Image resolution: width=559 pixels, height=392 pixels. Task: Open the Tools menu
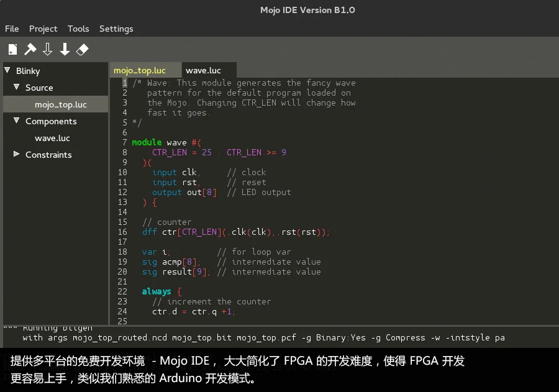pyautogui.click(x=78, y=29)
